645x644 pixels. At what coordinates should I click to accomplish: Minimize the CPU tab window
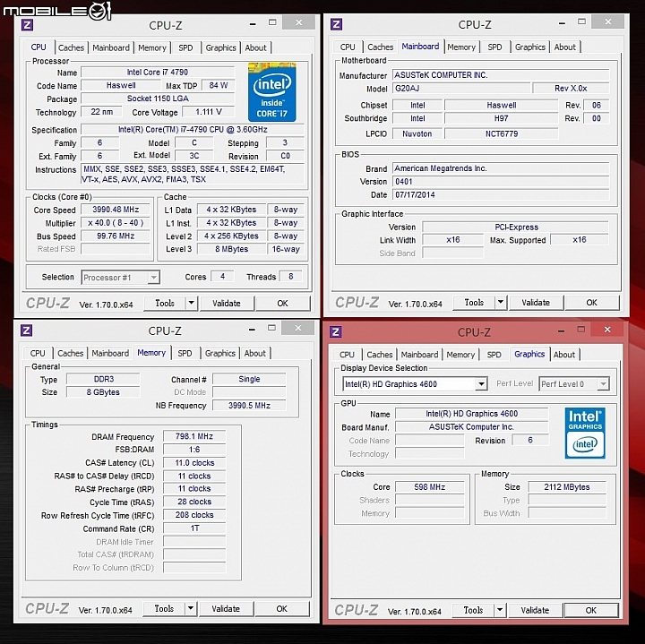[253, 23]
